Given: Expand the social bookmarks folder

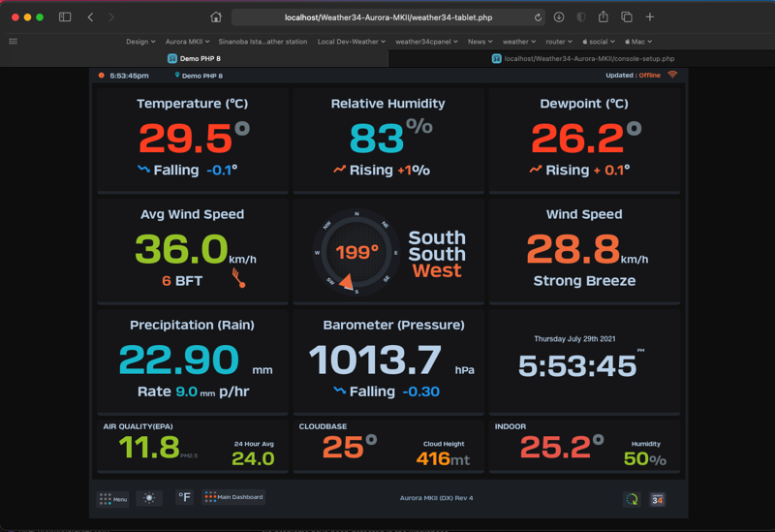Looking at the screenshot, I should (x=599, y=42).
